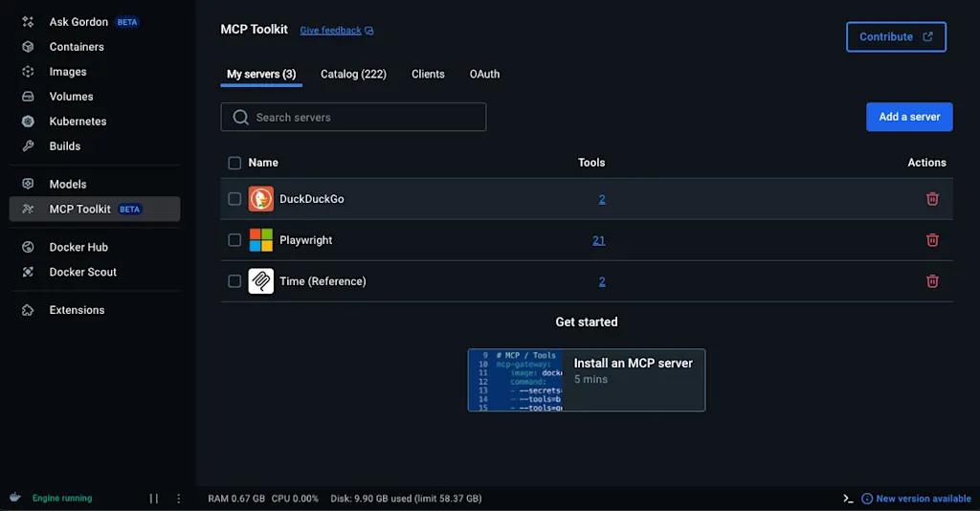Click in the Search servers field
This screenshot has height=511, width=980.
coord(353,117)
